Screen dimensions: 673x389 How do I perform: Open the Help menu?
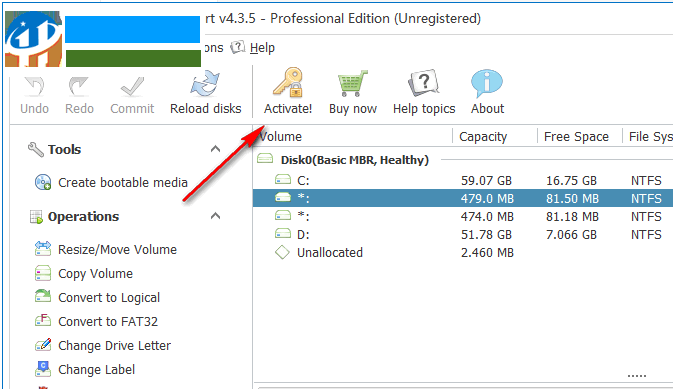(x=262, y=48)
